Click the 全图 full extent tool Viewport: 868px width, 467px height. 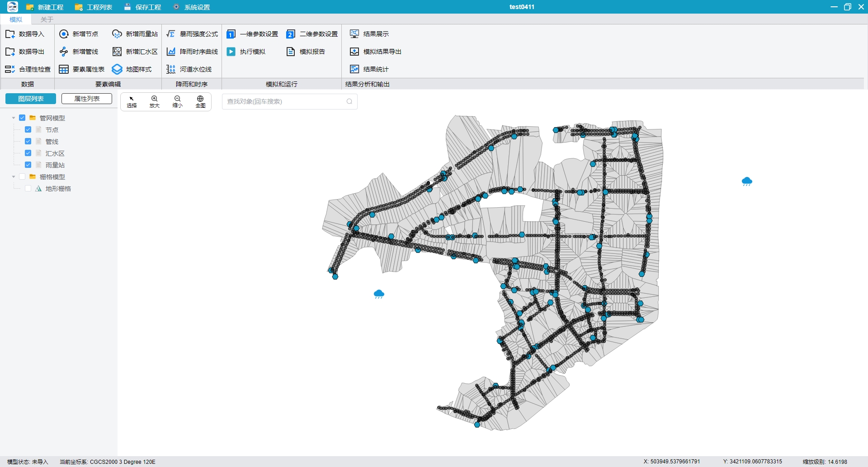pyautogui.click(x=200, y=101)
